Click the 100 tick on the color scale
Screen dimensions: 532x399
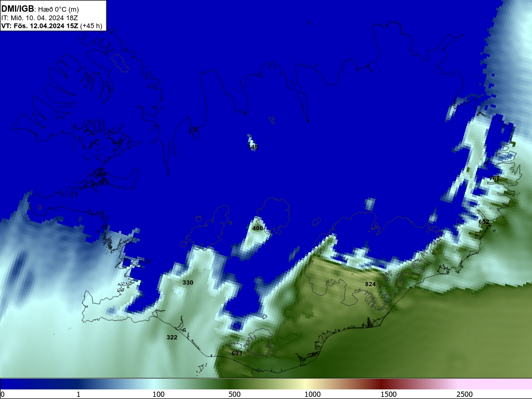159,394
